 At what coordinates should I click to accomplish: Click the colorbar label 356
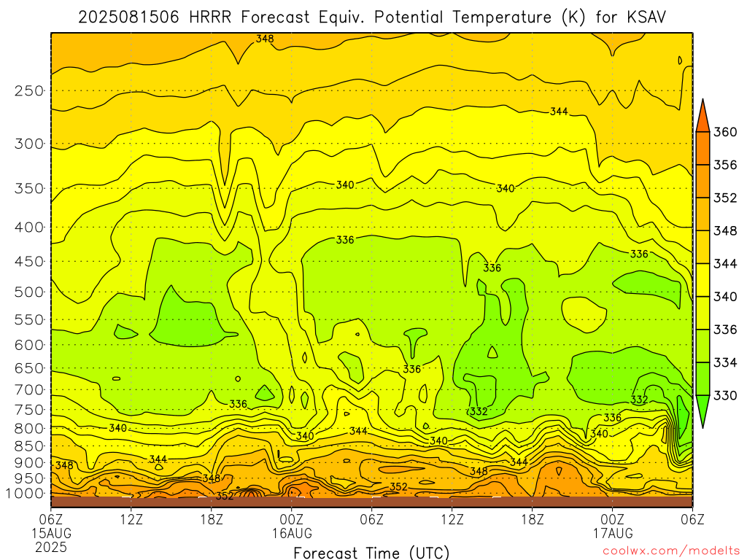(725, 165)
